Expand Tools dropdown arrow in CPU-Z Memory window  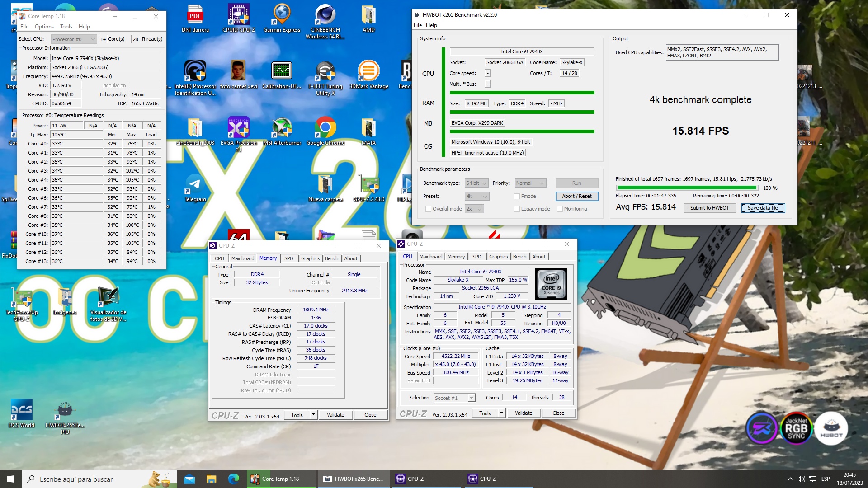pyautogui.click(x=313, y=415)
